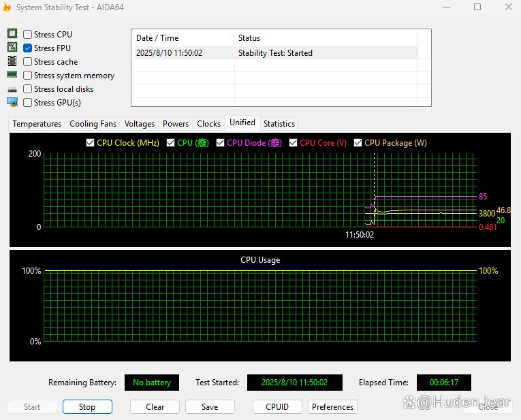The height and width of the screenshot is (420, 521).
Task: Stop the running stability test
Action: (87, 407)
